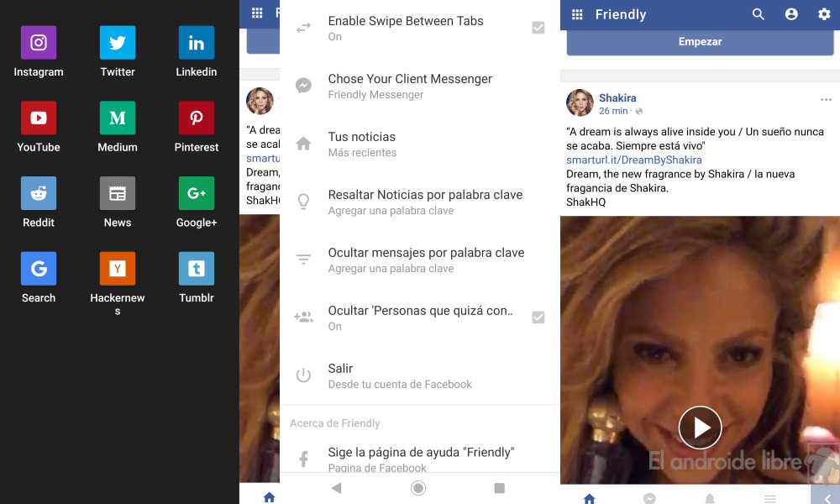Open the settings gear in Friendly header
Viewport: 840px width, 504px height.
(824, 14)
